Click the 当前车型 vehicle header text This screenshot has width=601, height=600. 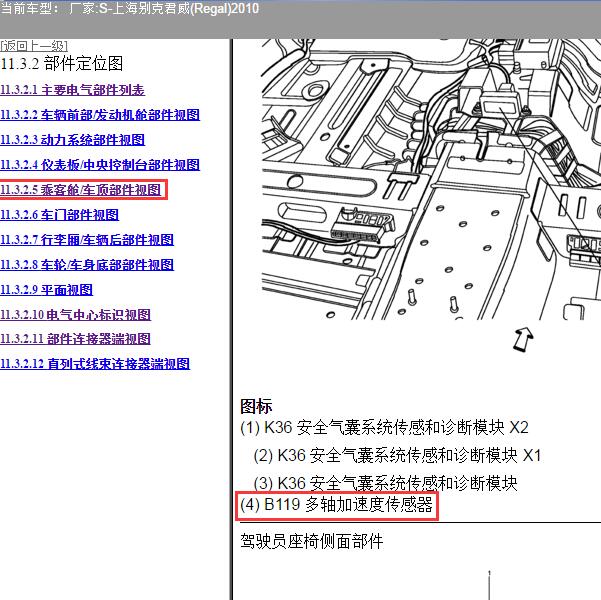click(130, 8)
